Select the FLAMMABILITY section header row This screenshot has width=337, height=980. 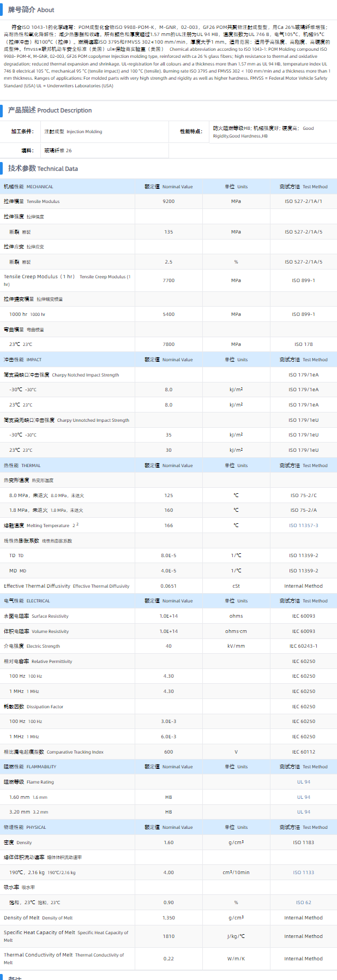pos(168,767)
